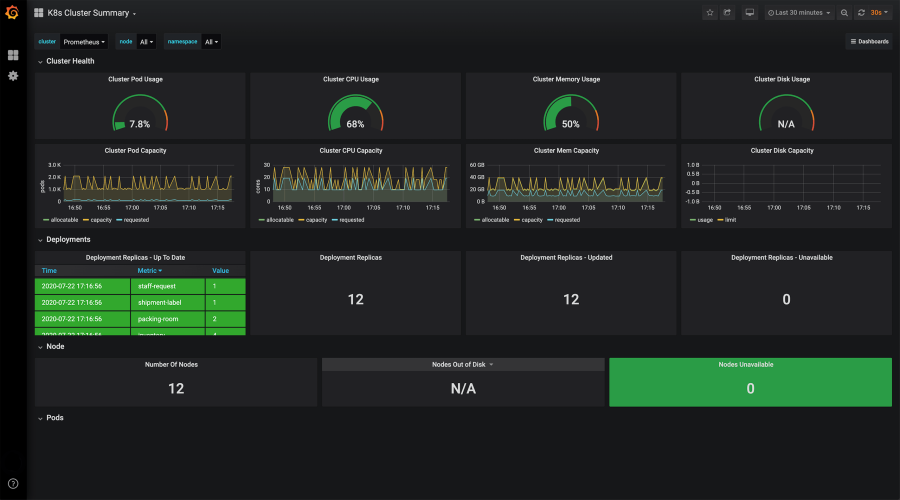Toggle the allocatable series in Cluster Pod Capacity legend
The image size is (900, 500).
coord(64,219)
